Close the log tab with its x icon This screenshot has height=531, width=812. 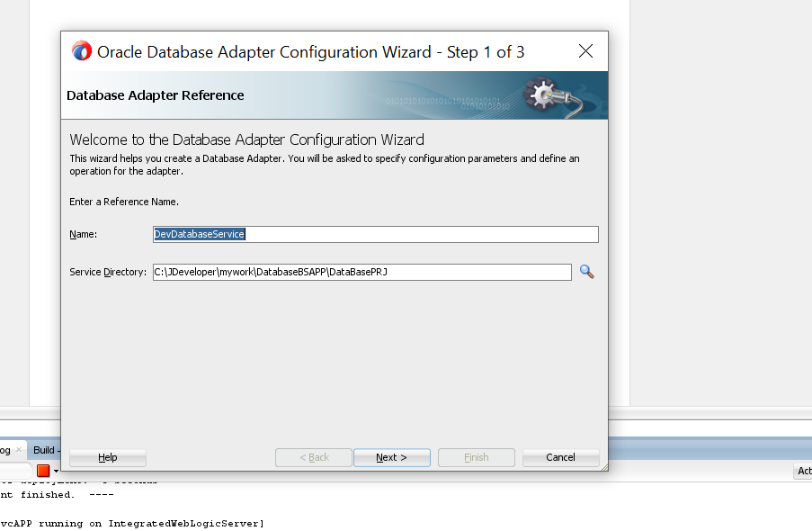19,450
